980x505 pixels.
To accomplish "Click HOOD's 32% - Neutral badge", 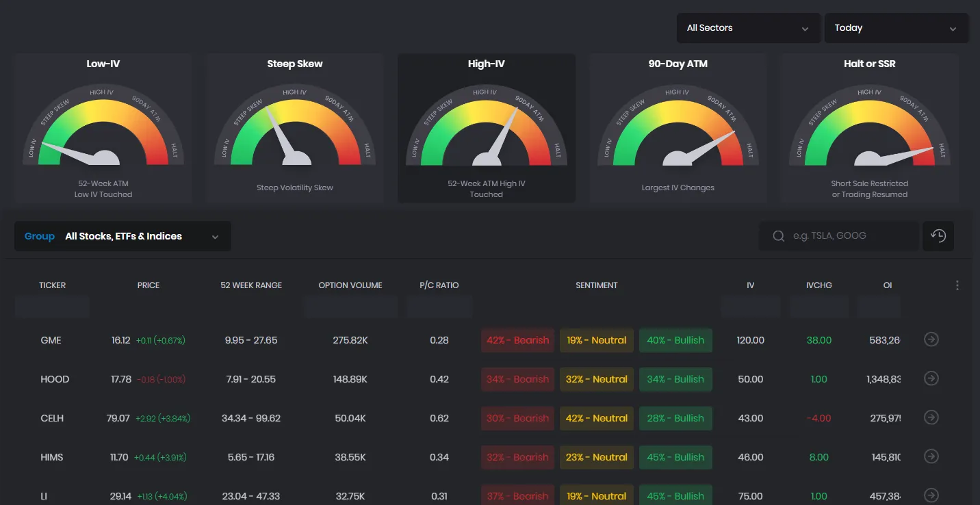I will click(x=597, y=379).
